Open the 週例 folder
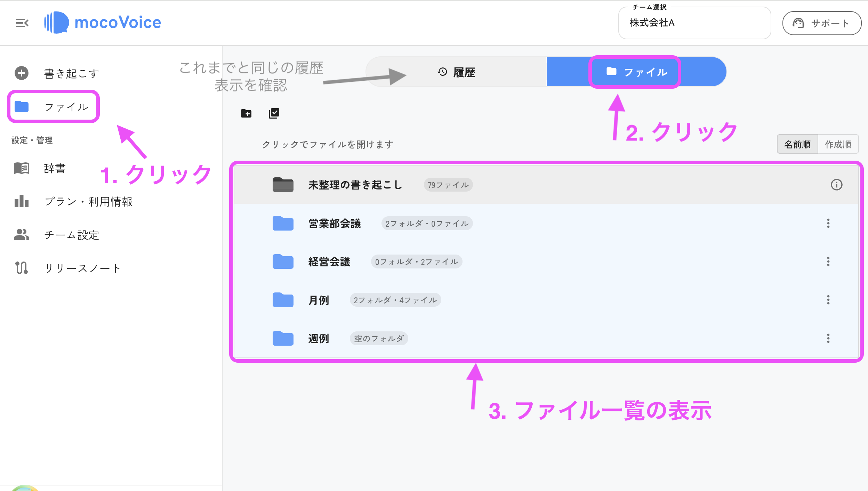868x491 pixels. (x=546, y=338)
